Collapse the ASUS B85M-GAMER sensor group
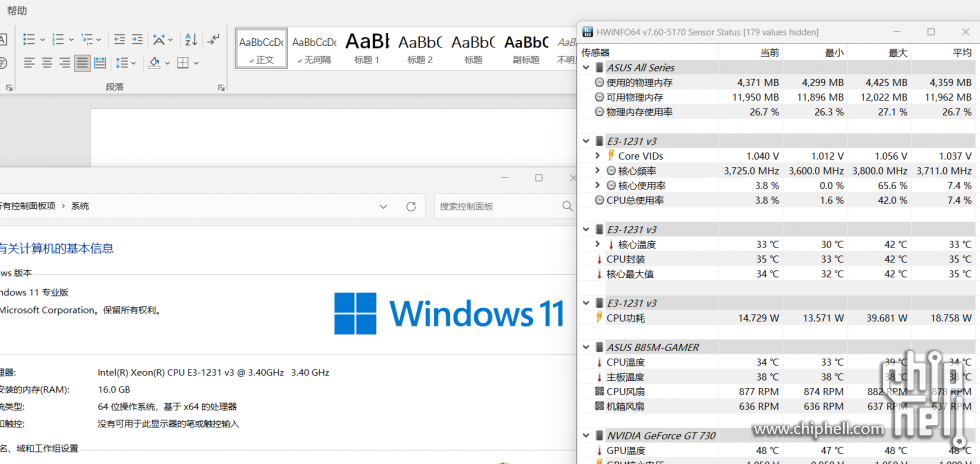Image resolution: width=980 pixels, height=464 pixels. [586, 347]
